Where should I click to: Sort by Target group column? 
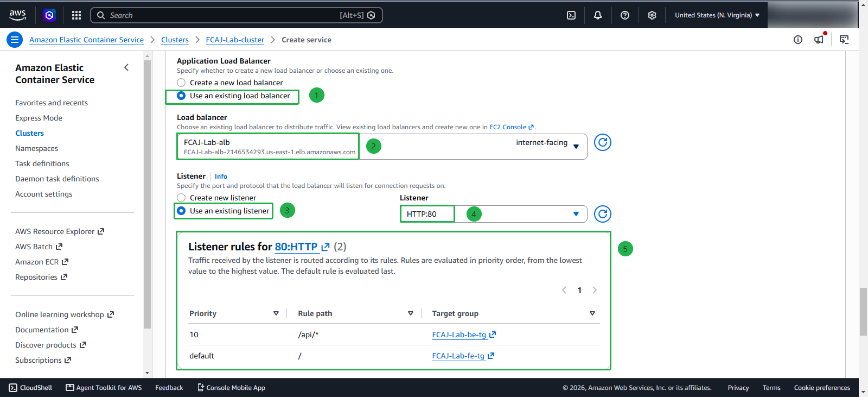[x=592, y=313]
